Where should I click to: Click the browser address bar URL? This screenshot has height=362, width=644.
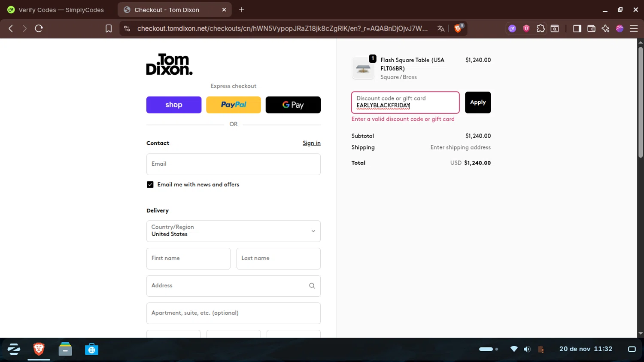click(283, 28)
